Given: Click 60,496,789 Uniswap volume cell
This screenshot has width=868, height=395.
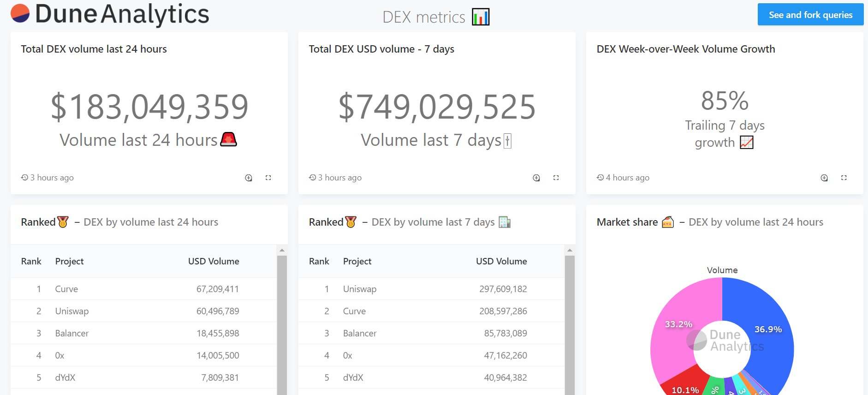Looking at the screenshot, I should click(218, 311).
